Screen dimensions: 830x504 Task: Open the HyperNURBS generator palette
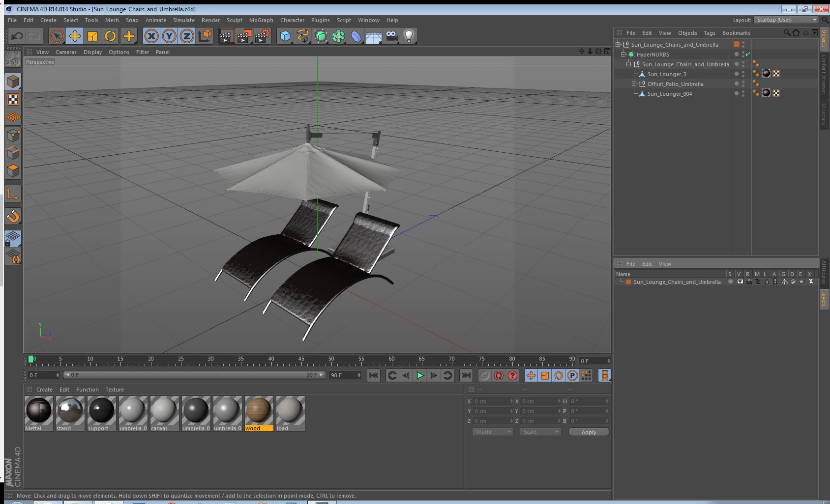321,36
